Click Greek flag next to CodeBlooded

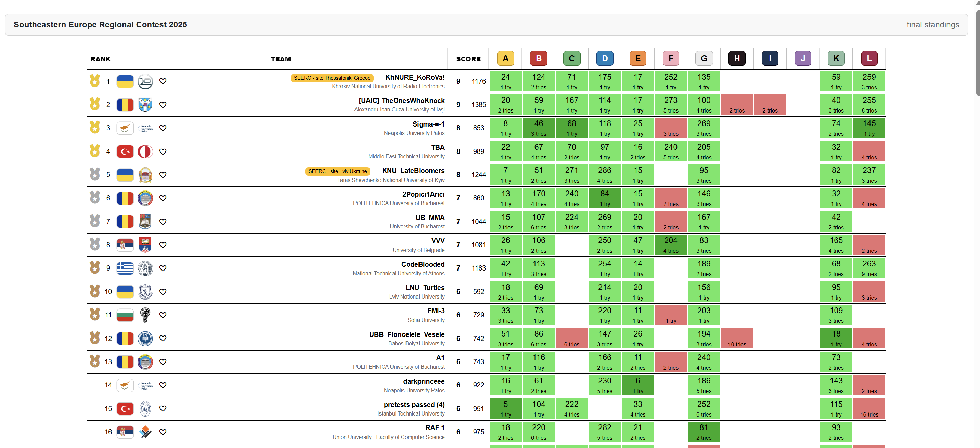pyautogui.click(x=125, y=268)
